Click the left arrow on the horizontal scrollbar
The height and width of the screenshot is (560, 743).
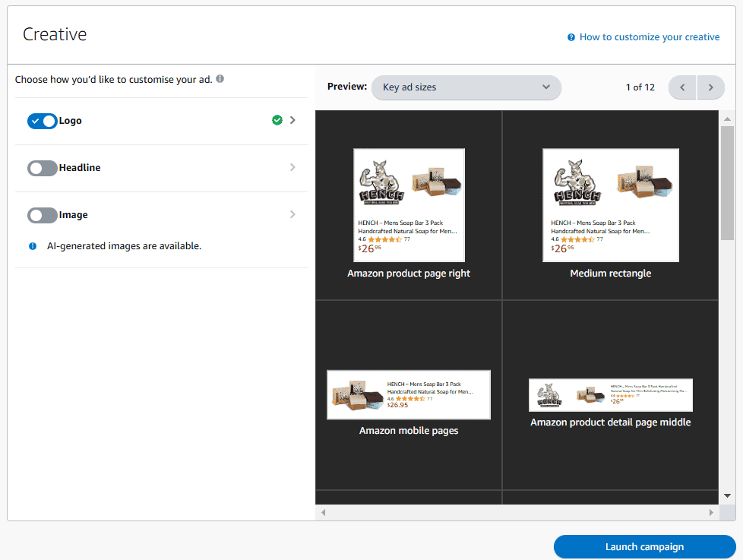tap(323, 512)
